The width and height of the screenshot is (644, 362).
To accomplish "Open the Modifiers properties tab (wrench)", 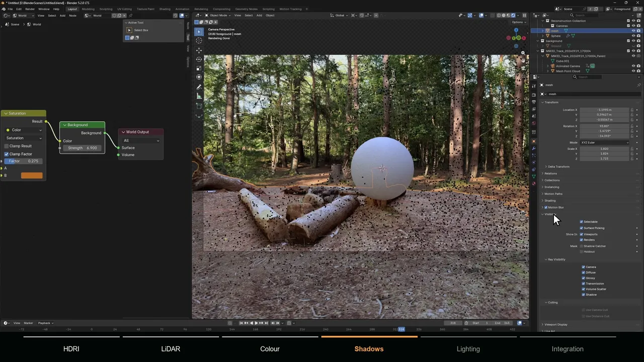I will (534, 148).
